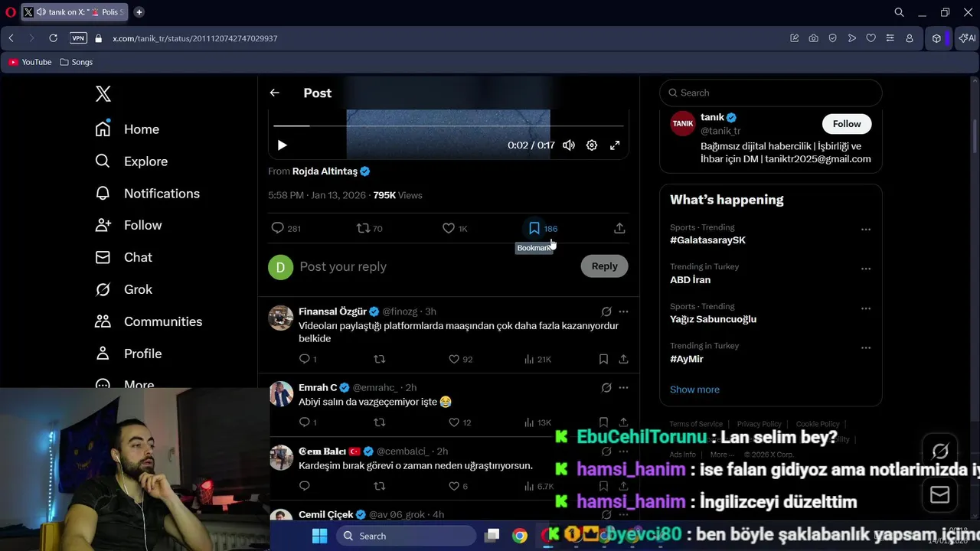
Task: Open more options for #AyMir trend
Action: pos(866,347)
